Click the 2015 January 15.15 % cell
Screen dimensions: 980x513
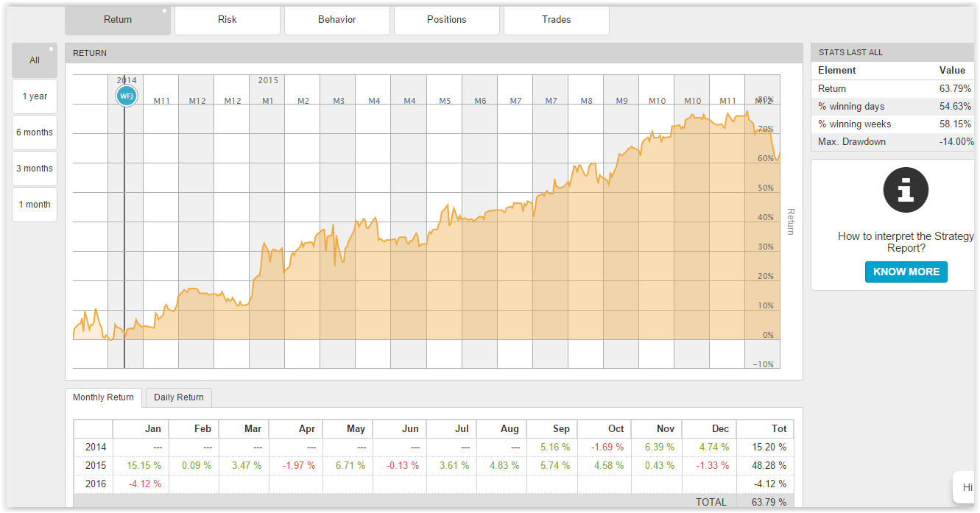[x=143, y=465]
